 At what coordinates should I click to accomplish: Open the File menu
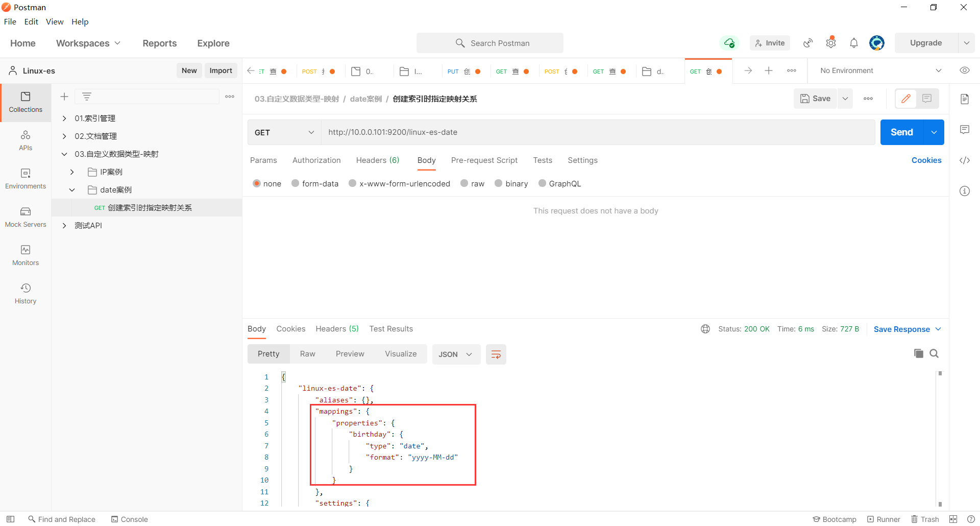click(10, 21)
